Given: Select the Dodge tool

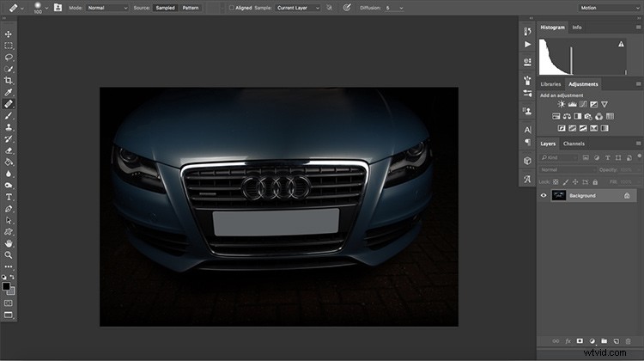Looking at the screenshot, I should [x=9, y=186].
